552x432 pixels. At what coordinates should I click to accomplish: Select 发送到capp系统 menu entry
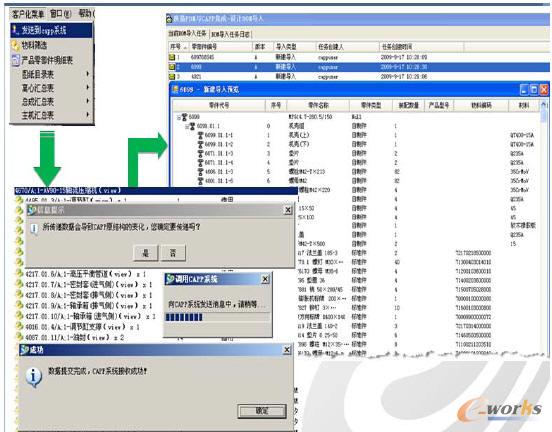(51, 30)
